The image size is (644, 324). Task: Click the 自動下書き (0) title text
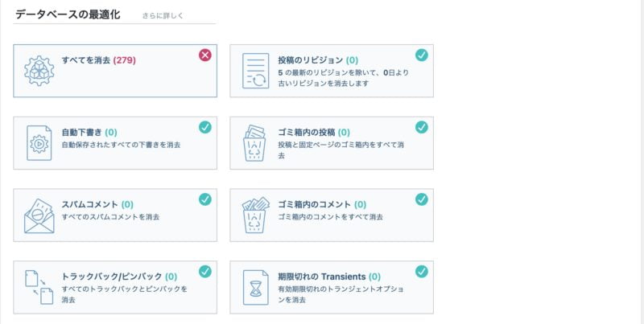(x=89, y=132)
